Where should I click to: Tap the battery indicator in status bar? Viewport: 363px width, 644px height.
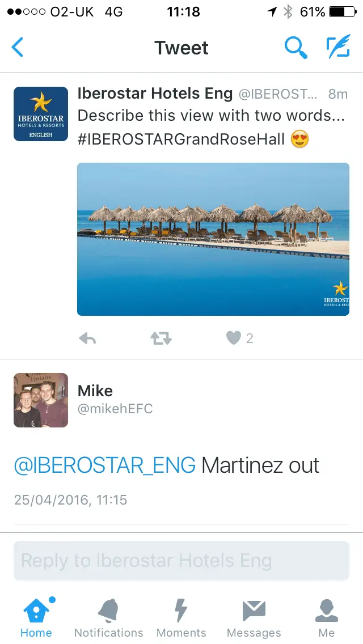pos(340,12)
